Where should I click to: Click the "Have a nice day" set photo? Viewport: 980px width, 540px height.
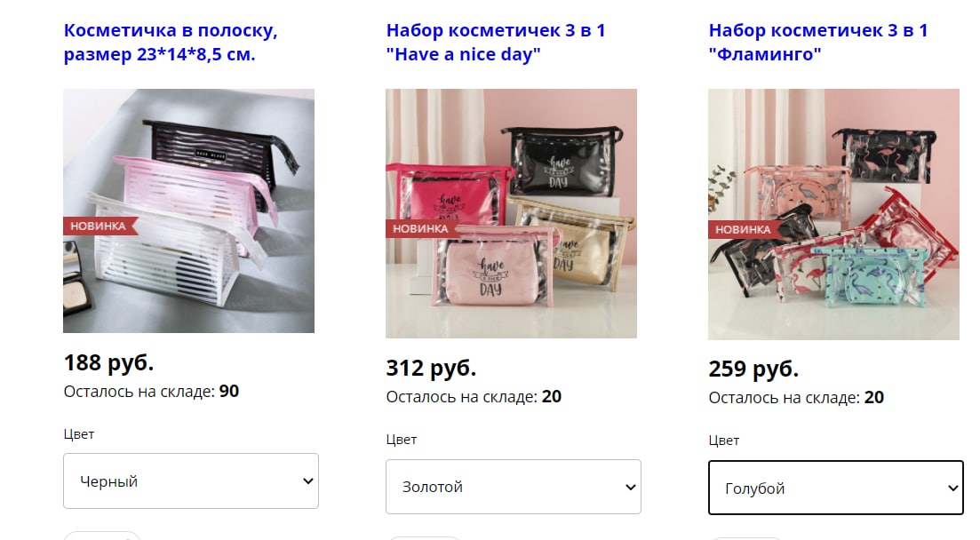click(x=511, y=213)
